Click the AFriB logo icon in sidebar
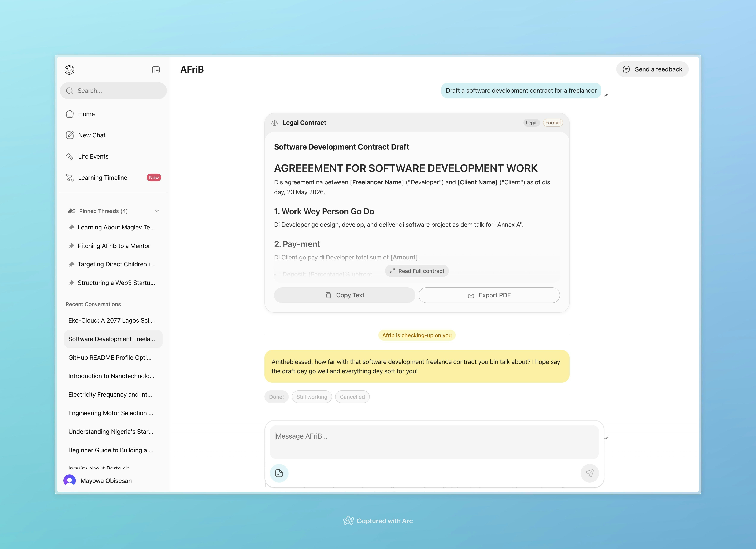Viewport: 756px width, 549px height. [69, 70]
